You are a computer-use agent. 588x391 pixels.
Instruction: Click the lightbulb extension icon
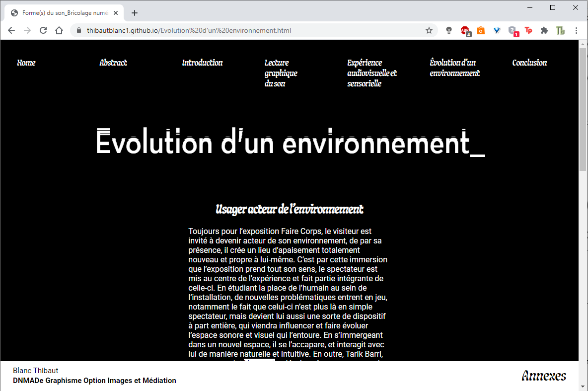[x=449, y=30]
